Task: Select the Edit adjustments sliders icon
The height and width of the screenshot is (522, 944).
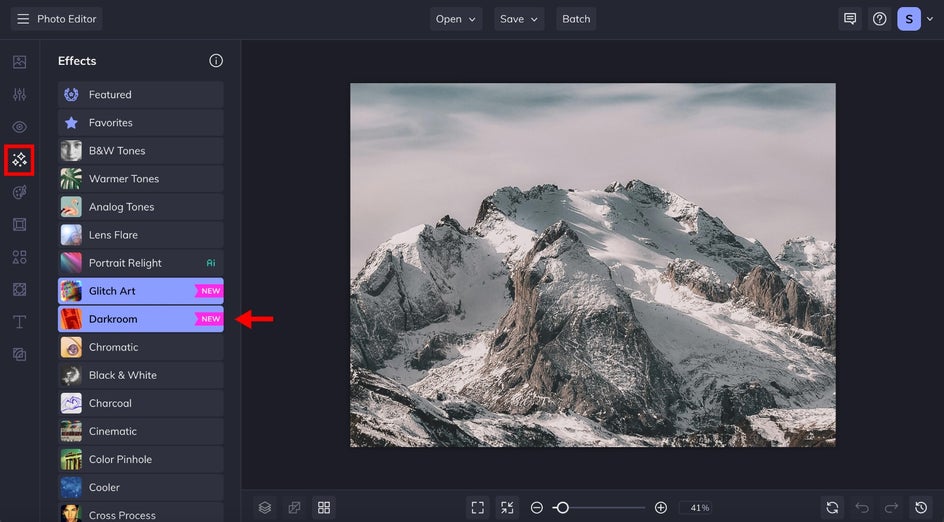Action: pos(19,94)
